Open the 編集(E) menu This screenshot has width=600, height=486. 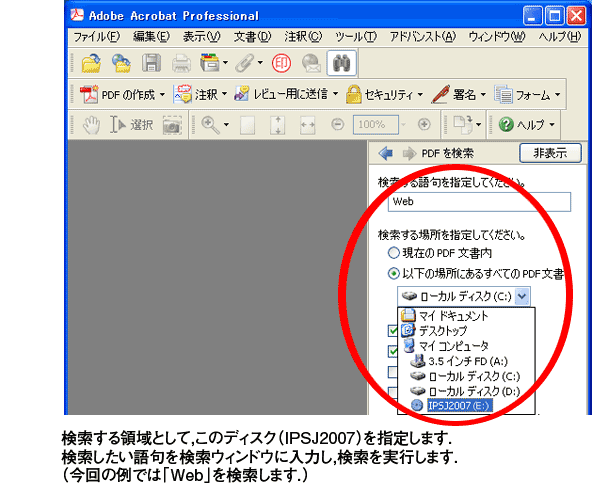point(151,37)
